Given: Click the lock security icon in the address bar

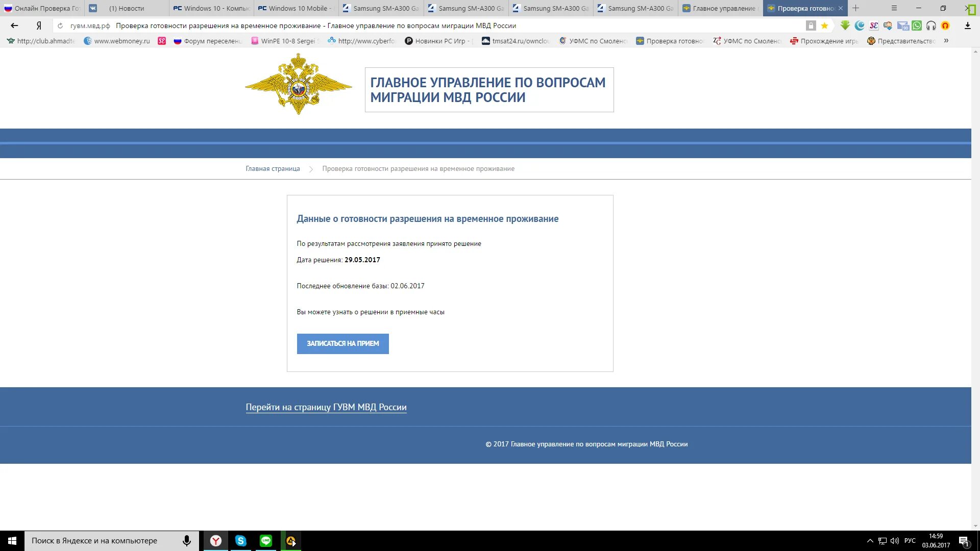Looking at the screenshot, I should [x=811, y=26].
